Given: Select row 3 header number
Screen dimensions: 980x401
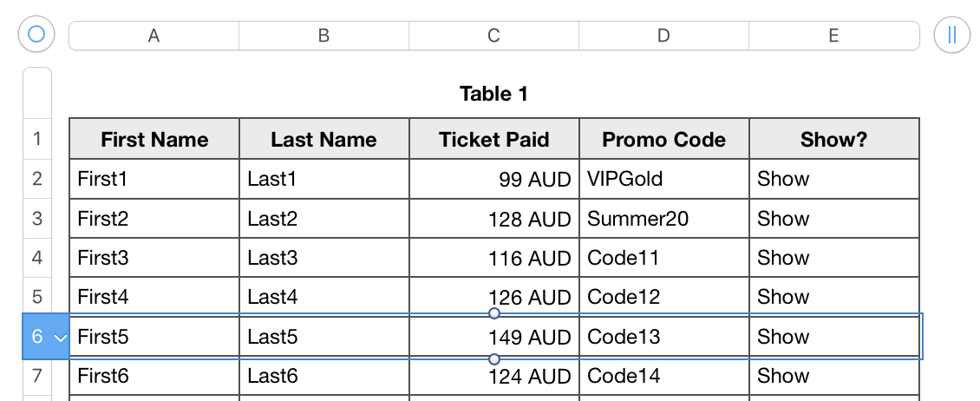Looking at the screenshot, I should tap(36, 219).
